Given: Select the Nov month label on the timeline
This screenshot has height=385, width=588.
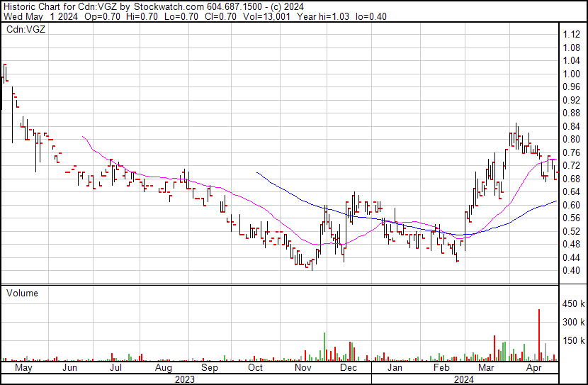Looking at the screenshot, I should coord(303,369).
